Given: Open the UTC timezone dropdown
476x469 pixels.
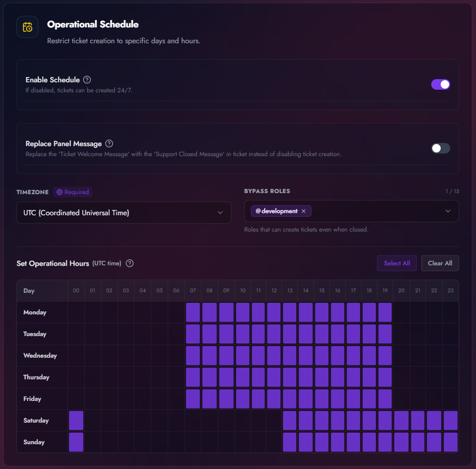Looking at the screenshot, I should pos(124,212).
